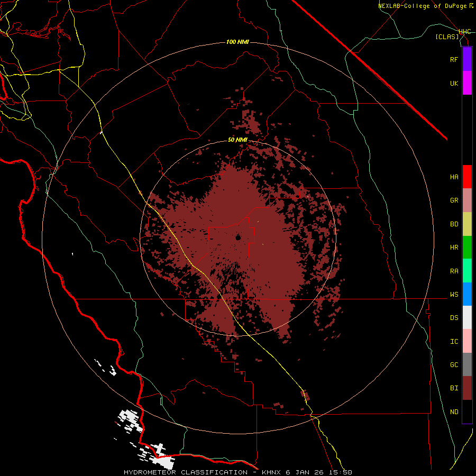Click the 'BD' legend label
Image resolution: width=476 pixels, height=476 pixels.
coord(454,224)
